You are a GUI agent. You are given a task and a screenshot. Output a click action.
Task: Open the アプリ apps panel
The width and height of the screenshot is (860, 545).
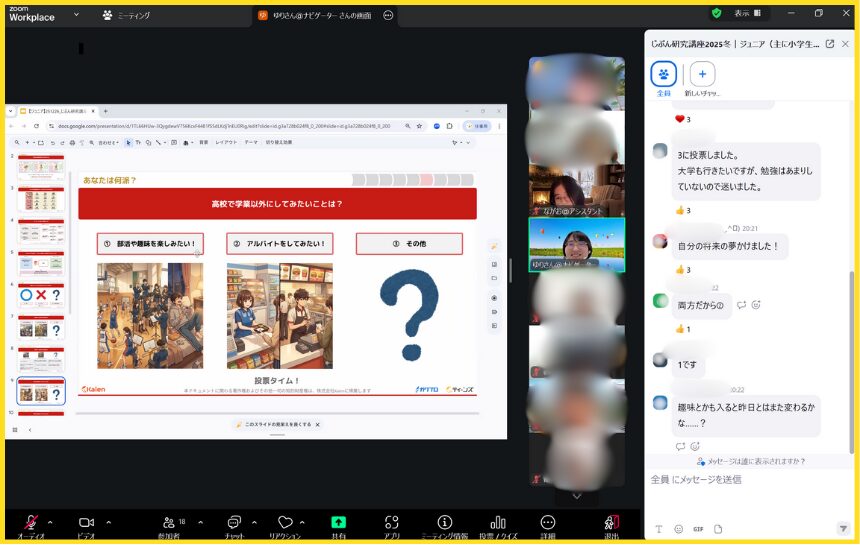tap(391, 523)
